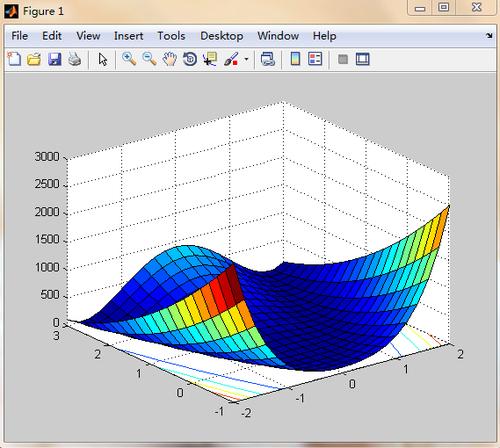Open a file with the folder icon
The width and height of the screenshot is (500, 448).
(34, 59)
